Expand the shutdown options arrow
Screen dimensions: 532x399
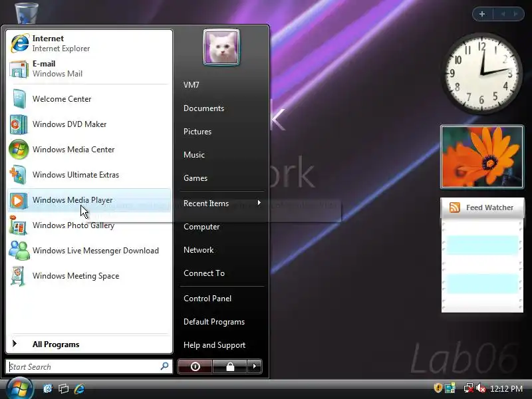(x=255, y=366)
